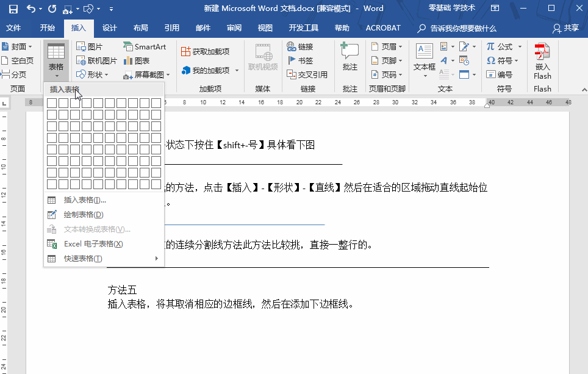The width and height of the screenshot is (588, 374).
Task: Insert a 交叉引用 cross-reference
Action: click(307, 74)
